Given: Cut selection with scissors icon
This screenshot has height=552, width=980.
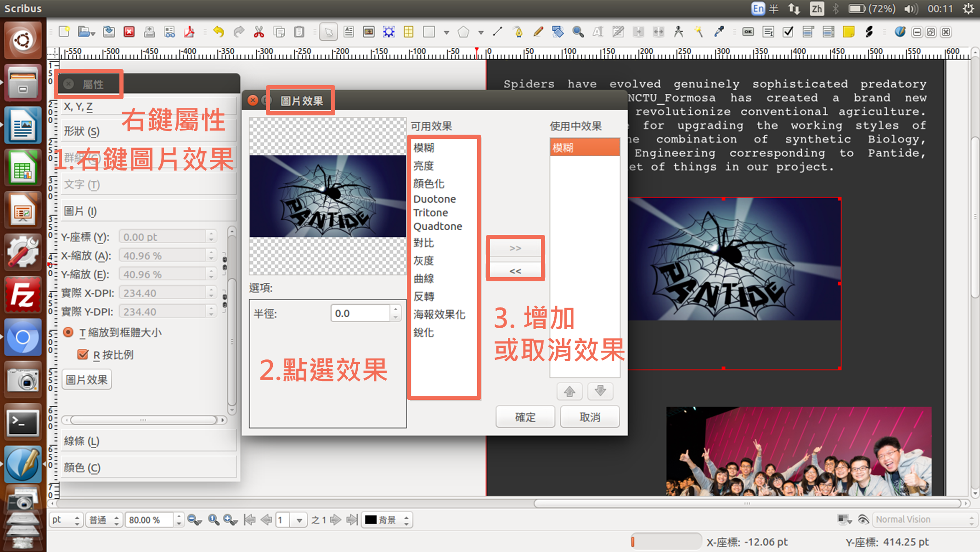Looking at the screenshot, I should (259, 32).
